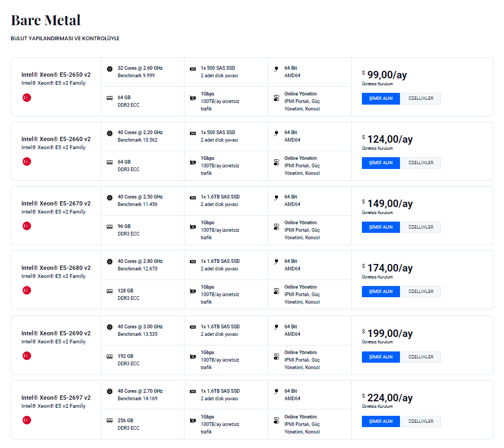Viewport: 504px width, 448px height.
Task: Click the Intel Xeon E5-2690 v2 heading
Action: (56, 333)
